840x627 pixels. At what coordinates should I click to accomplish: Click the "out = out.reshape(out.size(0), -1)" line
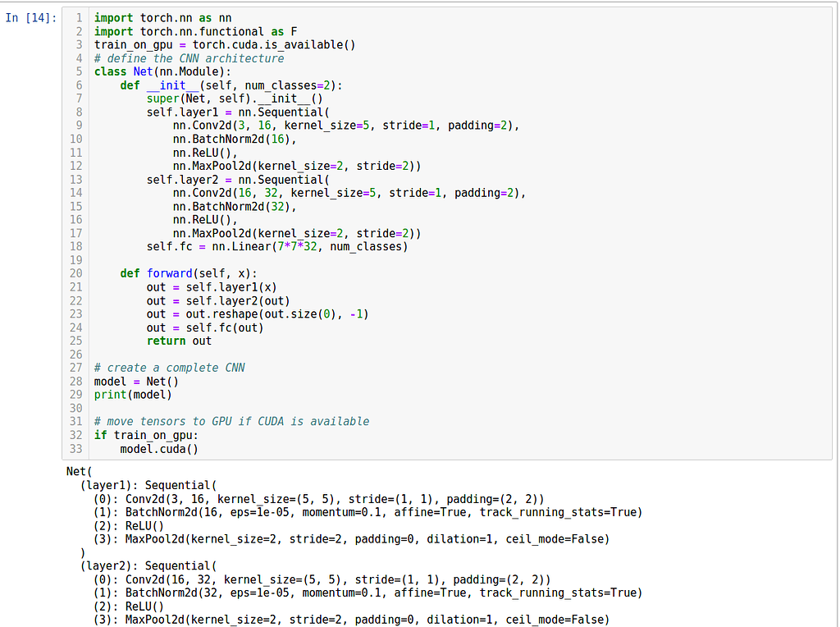[x=258, y=314]
